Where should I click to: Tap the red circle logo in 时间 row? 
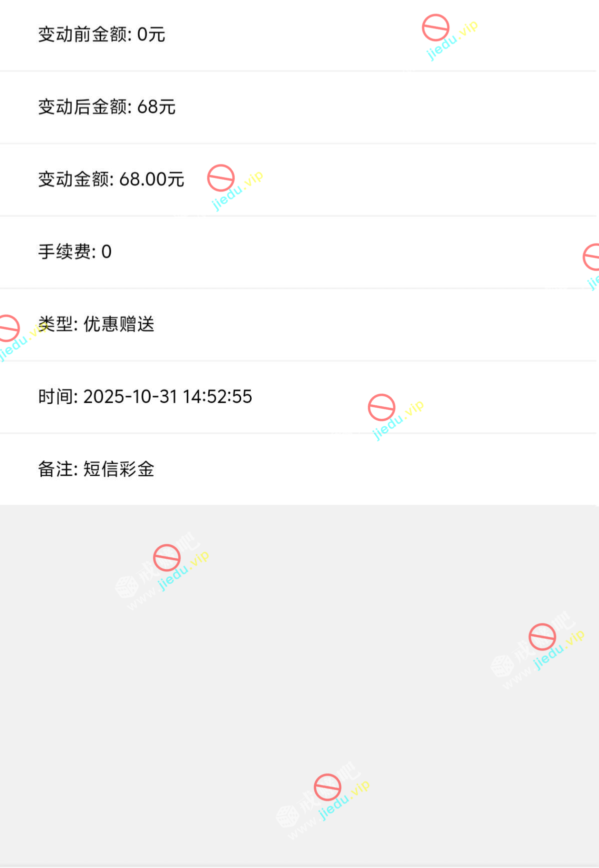click(x=381, y=407)
